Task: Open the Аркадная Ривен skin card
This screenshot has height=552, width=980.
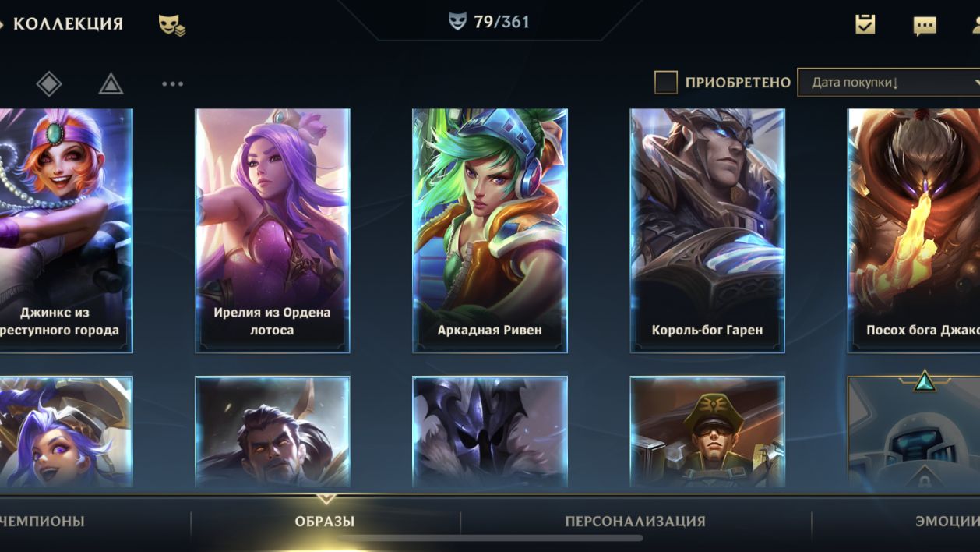Action: [x=490, y=231]
